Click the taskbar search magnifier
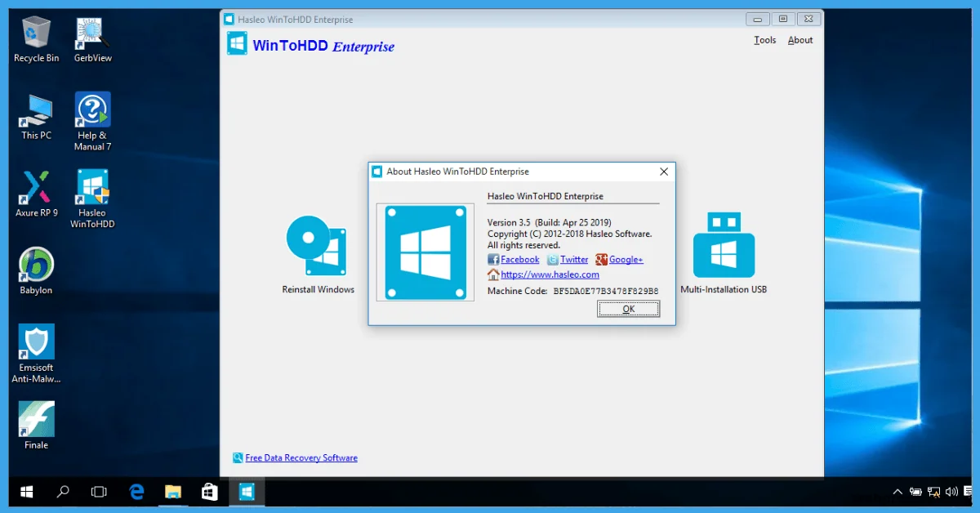Viewport: 980px width, 513px height. point(63,492)
